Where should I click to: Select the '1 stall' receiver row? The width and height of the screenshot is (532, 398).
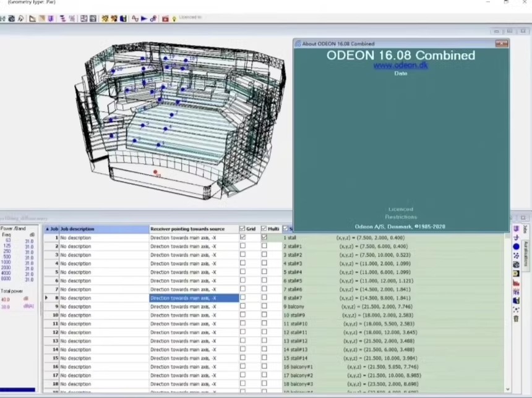(x=393, y=238)
